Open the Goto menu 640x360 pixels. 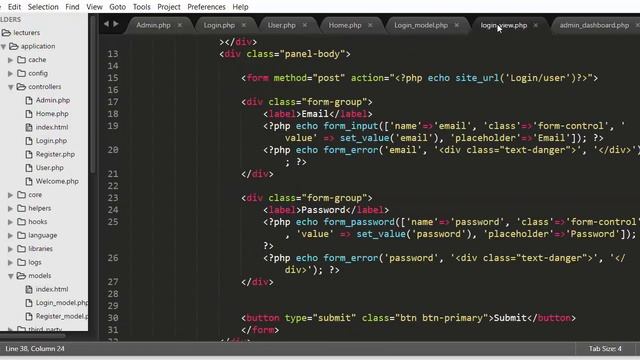[x=118, y=7]
